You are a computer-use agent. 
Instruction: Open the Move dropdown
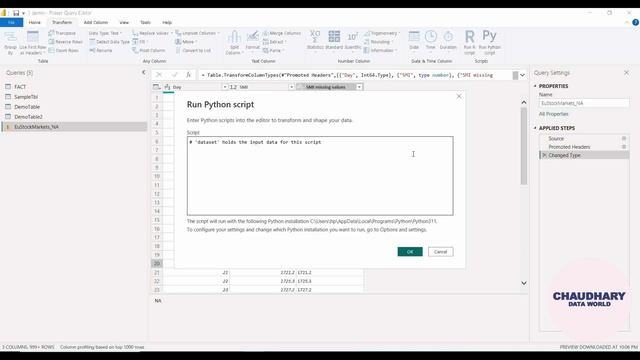(x=186, y=42)
